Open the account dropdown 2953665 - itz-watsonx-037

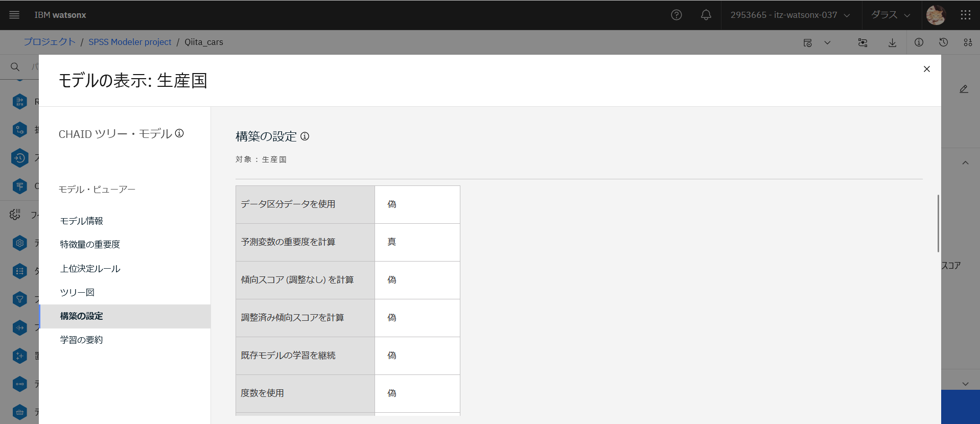(x=790, y=15)
